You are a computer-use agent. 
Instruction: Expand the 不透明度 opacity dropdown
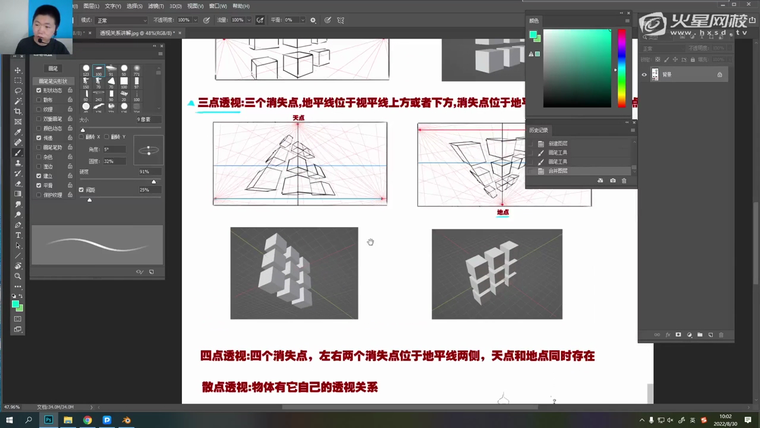coord(196,19)
